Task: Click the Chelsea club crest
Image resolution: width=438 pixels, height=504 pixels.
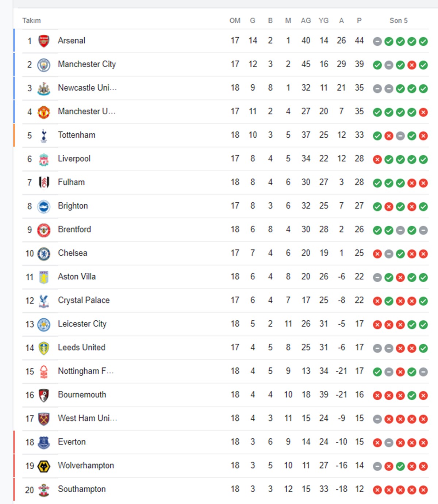Action: (x=44, y=253)
